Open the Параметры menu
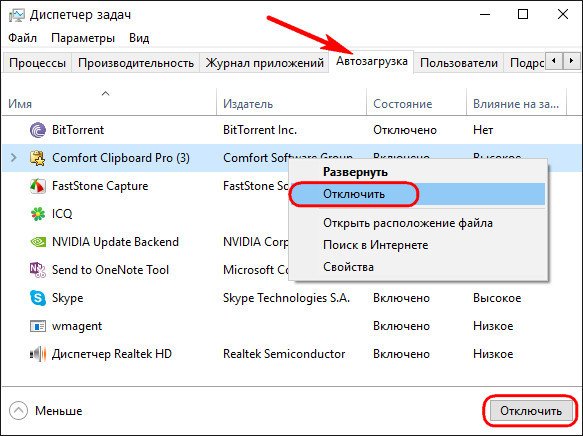 pyautogui.click(x=83, y=38)
